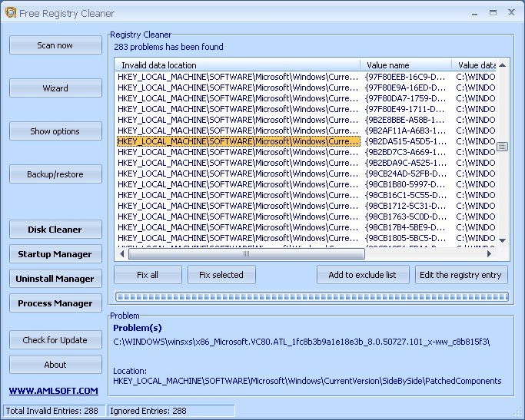The height and width of the screenshot is (420, 525).
Task: Click the vertical scrollbar thumb
Action: 502,147
